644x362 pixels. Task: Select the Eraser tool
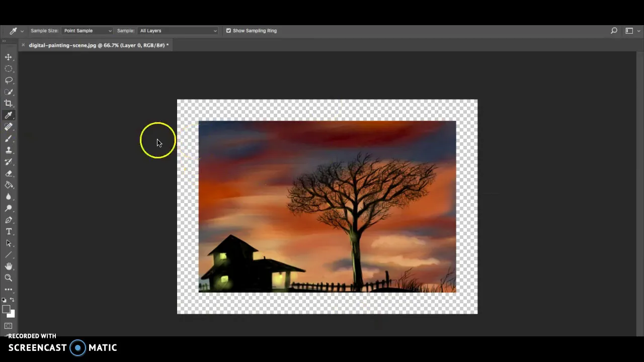(x=9, y=173)
